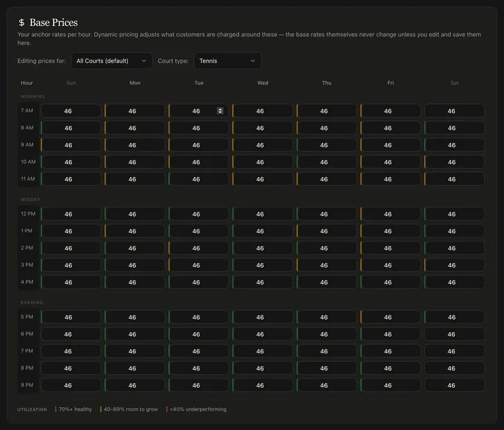Edit the Monday 3 PM price

pos(135,265)
